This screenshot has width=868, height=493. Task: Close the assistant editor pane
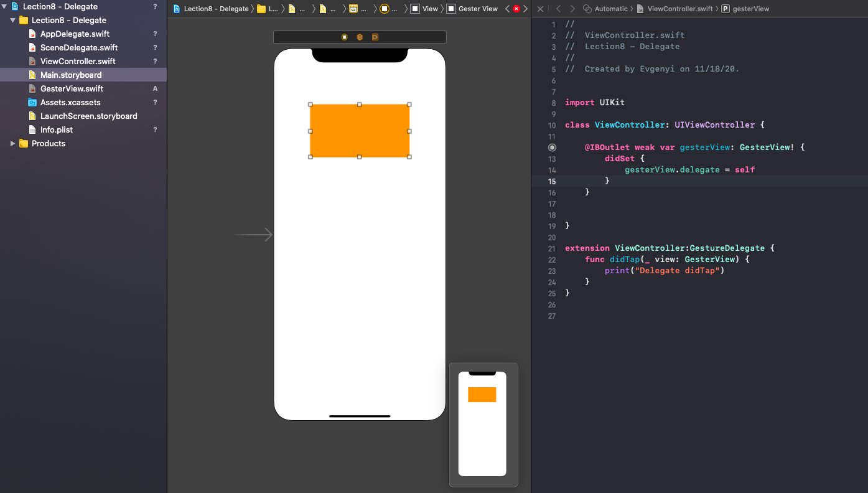[x=540, y=9]
